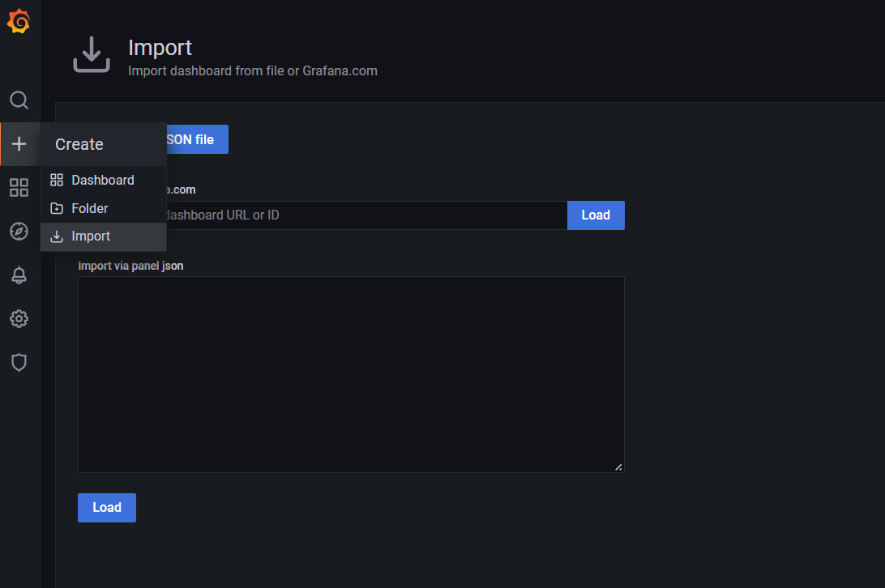
Task: Open the Dashboards grid icon in sidebar
Action: tap(19, 187)
